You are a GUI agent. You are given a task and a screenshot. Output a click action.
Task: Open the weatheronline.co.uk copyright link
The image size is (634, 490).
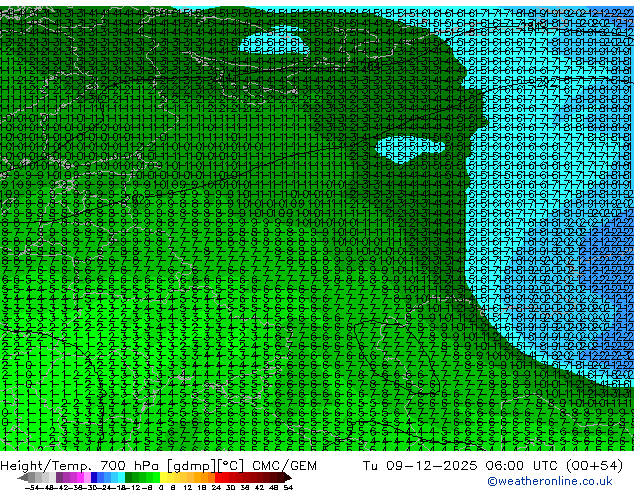550,481
